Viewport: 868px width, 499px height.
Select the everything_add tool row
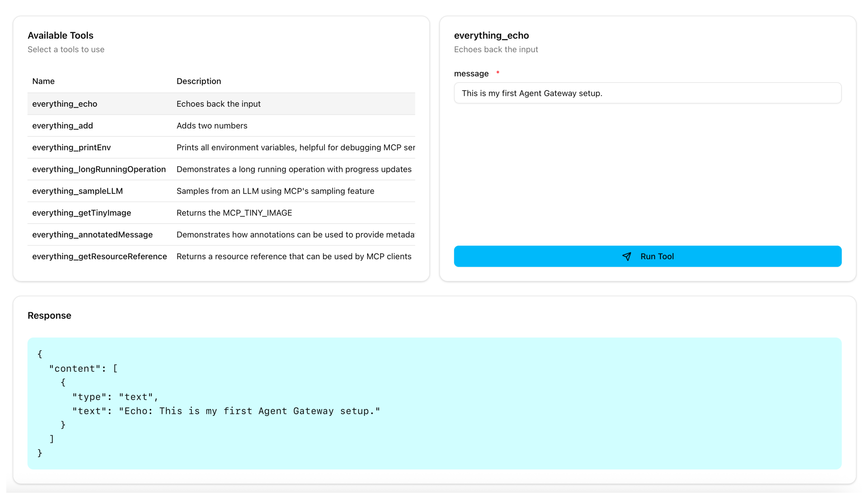(221, 125)
